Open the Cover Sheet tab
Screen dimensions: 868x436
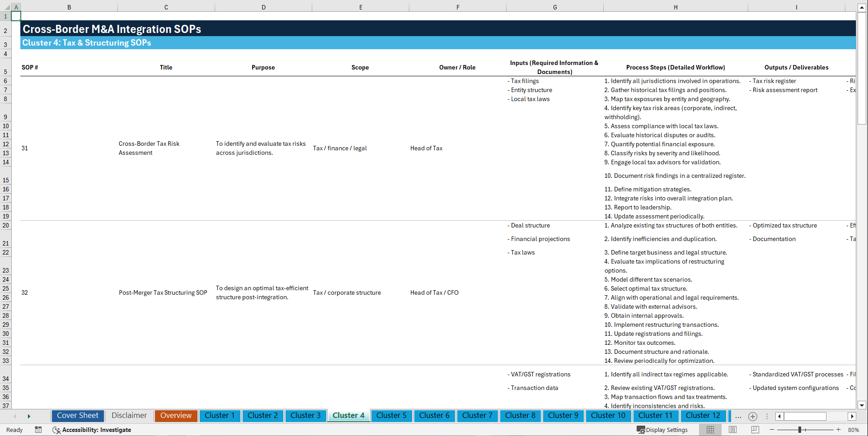[77, 416]
